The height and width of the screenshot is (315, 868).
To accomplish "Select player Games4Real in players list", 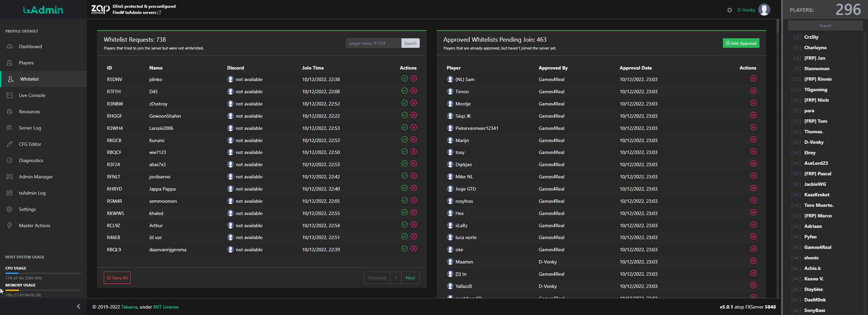I will point(817,247).
